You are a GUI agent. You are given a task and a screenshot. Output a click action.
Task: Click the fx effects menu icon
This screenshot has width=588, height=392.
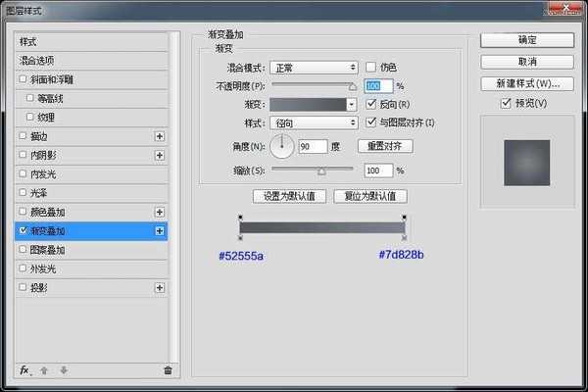tap(25, 370)
